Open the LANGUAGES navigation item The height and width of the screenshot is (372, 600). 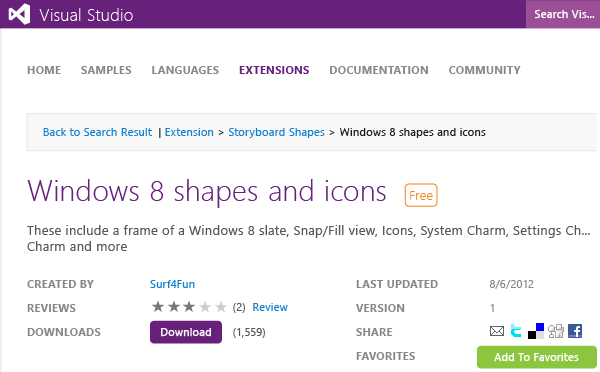pyautogui.click(x=185, y=70)
